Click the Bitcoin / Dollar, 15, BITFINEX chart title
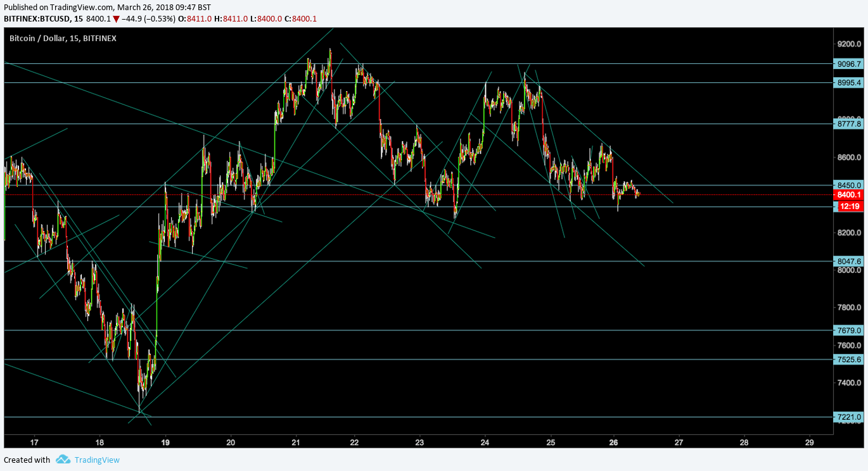 [63, 39]
